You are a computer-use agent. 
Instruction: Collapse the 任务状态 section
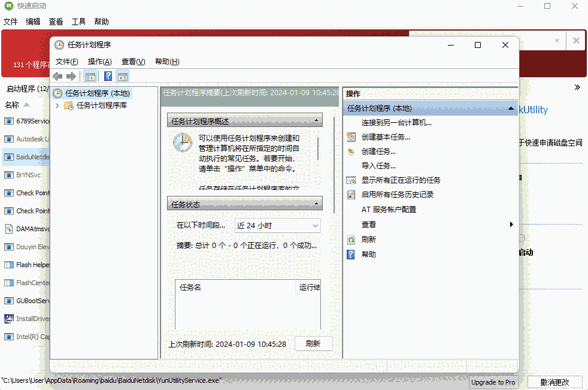[x=317, y=203]
